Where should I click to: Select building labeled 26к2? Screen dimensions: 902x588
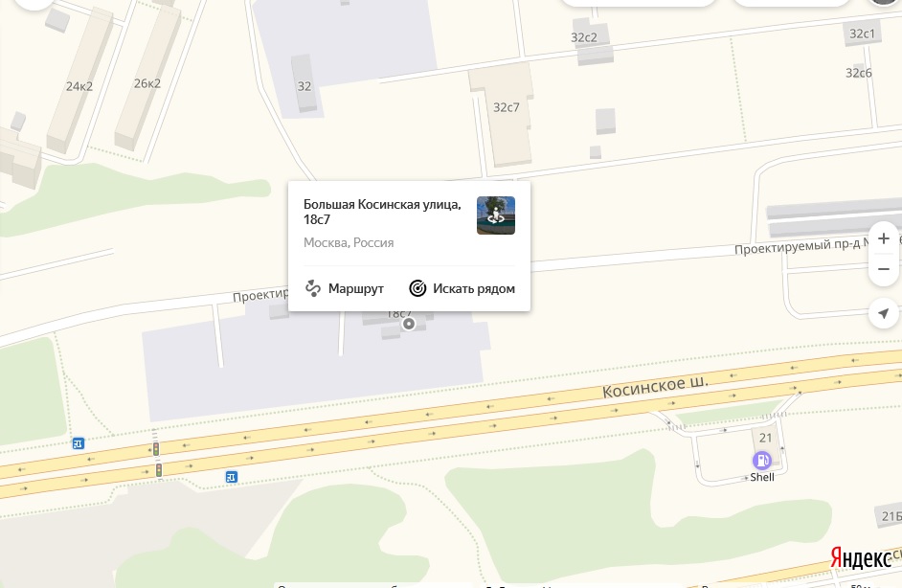[147, 83]
